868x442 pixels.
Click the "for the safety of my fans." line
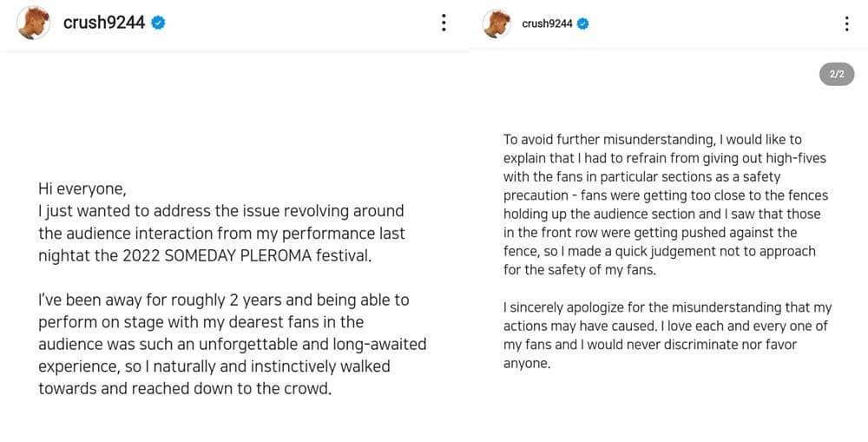[580, 269]
